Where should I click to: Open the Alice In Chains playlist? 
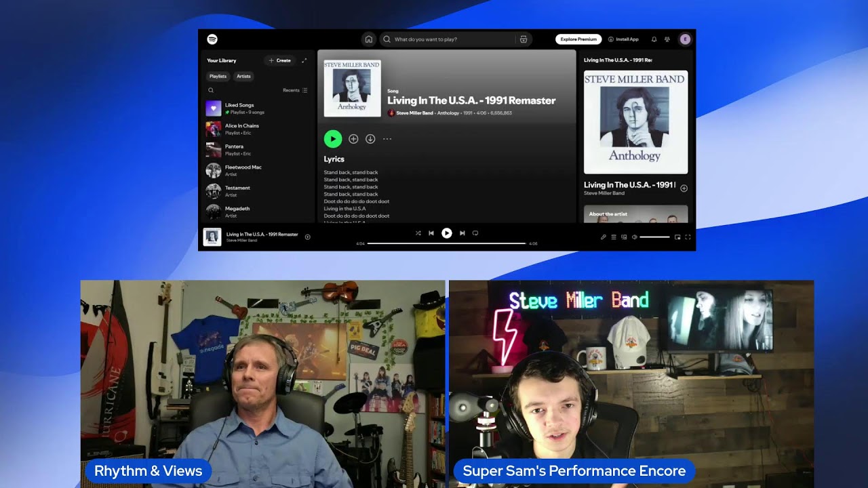[x=258, y=129]
